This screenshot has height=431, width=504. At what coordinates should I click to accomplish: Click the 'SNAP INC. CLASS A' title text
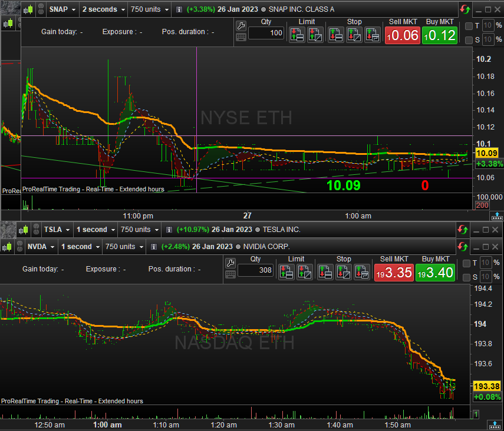pos(301,9)
